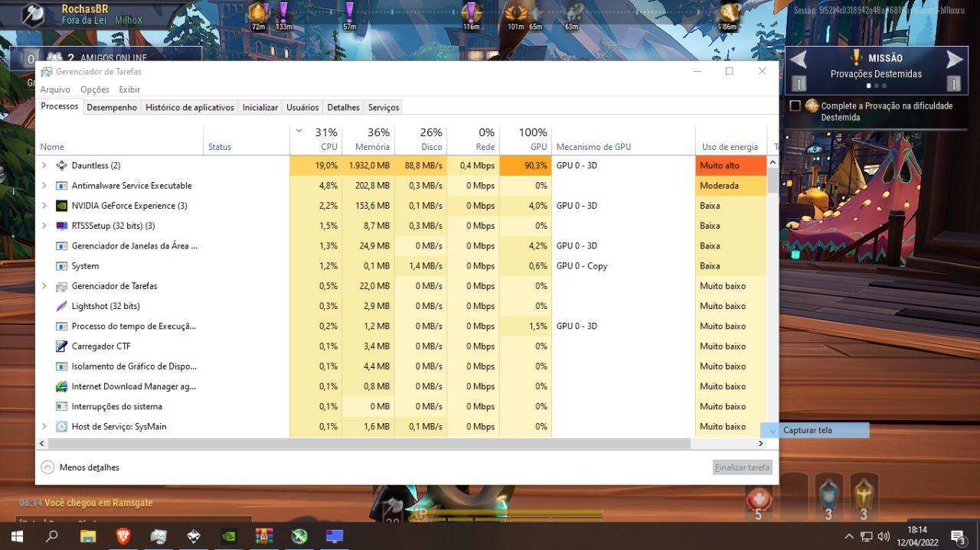Open the Exibir menu
Image resolution: width=980 pixels, height=550 pixels.
[129, 89]
